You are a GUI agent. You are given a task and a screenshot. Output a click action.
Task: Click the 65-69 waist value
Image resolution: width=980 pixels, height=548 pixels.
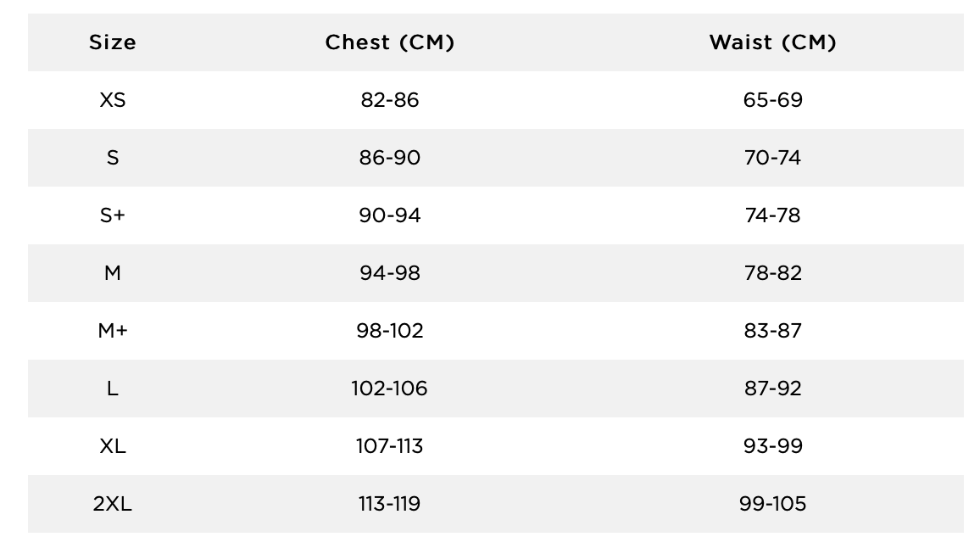pos(772,99)
